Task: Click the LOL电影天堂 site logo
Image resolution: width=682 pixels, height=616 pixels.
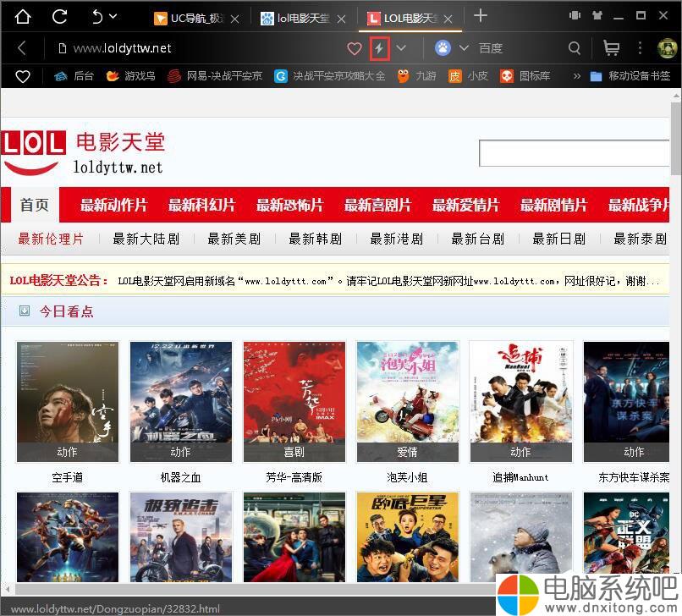Action: 83,153
